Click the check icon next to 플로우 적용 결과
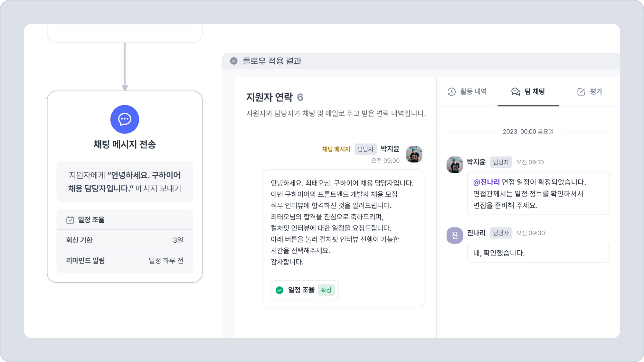Image resolution: width=644 pixels, height=362 pixels. click(x=234, y=61)
